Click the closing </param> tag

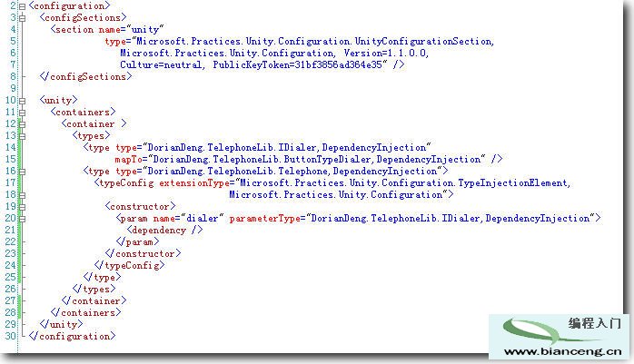pyautogui.click(x=137, y=242)
